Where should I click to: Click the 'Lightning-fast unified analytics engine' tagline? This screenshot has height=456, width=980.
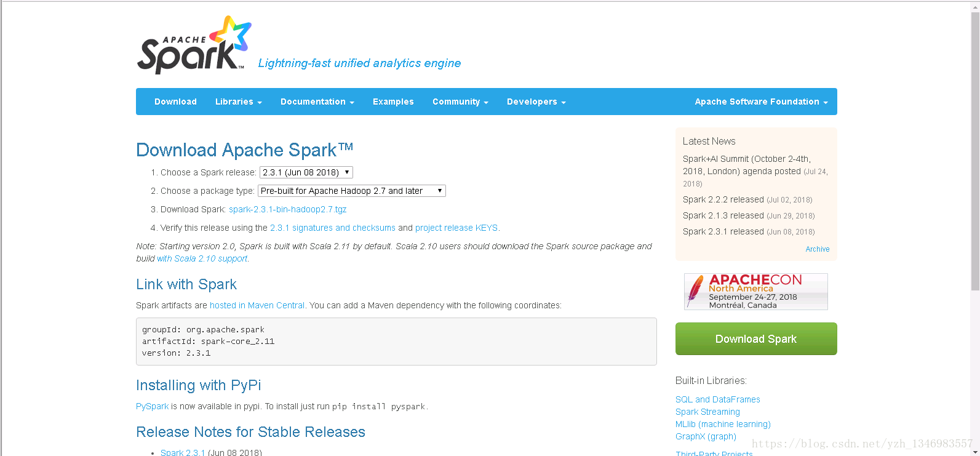(x=359, y=63)
